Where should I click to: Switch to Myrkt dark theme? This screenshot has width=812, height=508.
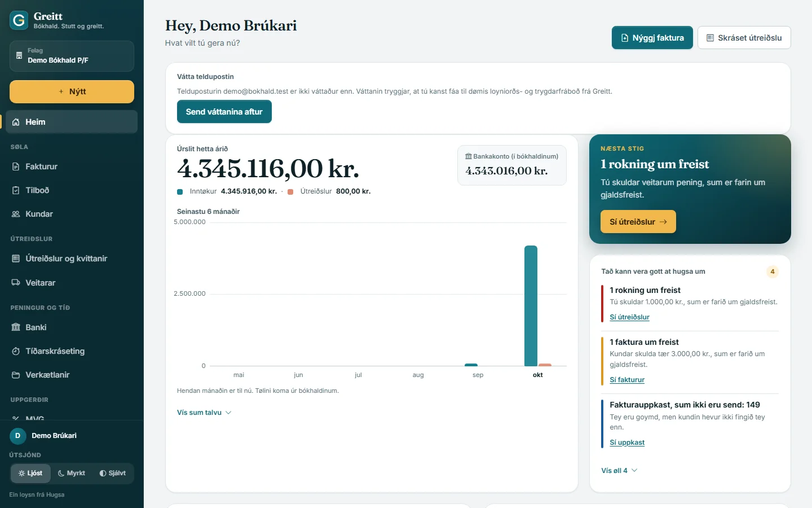tap(72, 473)
